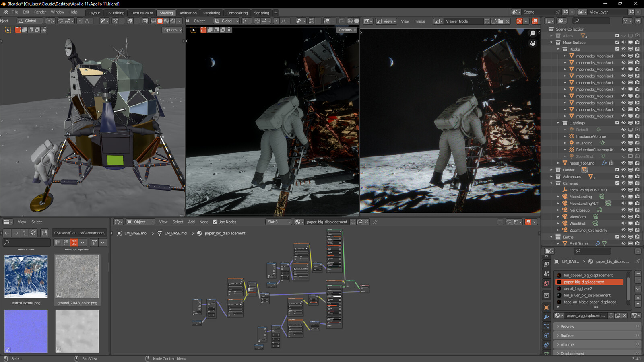Select foil_copper_big_displacement material slot
The height and width of the screenshot is (362, 644).
point(590,275)
